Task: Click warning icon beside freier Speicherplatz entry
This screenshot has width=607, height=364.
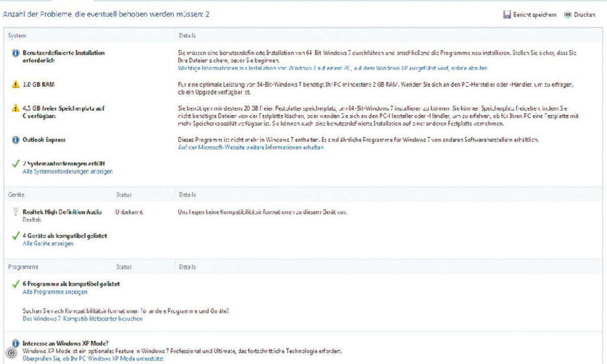Action: 15,108
